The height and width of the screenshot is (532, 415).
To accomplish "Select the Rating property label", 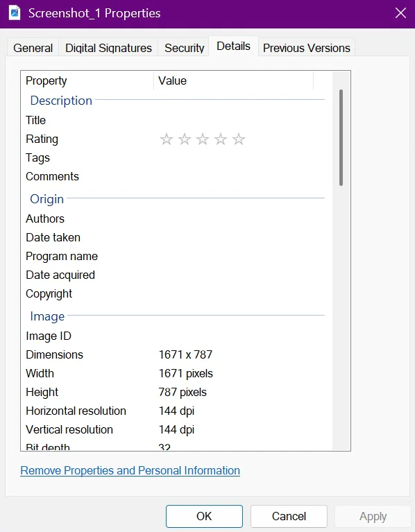I will pyautogui.click(x=42, y=139).
